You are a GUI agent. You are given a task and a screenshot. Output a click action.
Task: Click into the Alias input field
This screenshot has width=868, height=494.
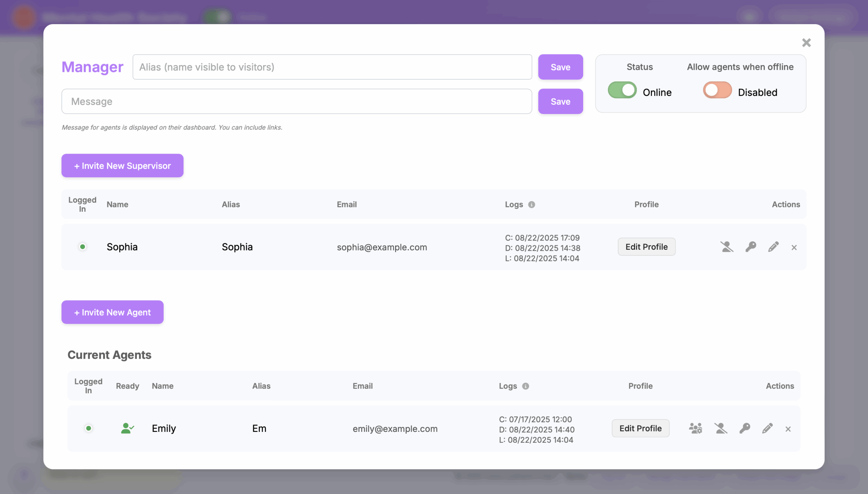[332, 67]
